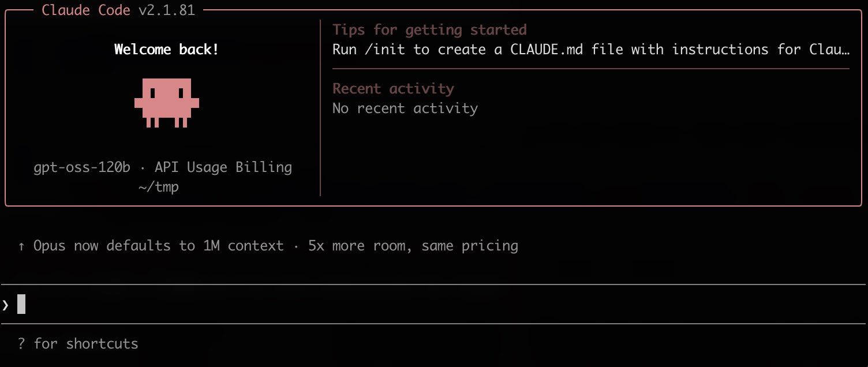
Task: Click the question mark shortcuts symbol
Action: (x=21, y=344)
